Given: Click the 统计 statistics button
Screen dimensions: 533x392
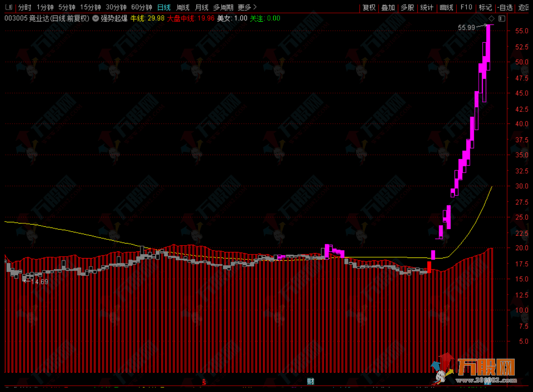Looking at the screenshot, I should pos(427,7).
